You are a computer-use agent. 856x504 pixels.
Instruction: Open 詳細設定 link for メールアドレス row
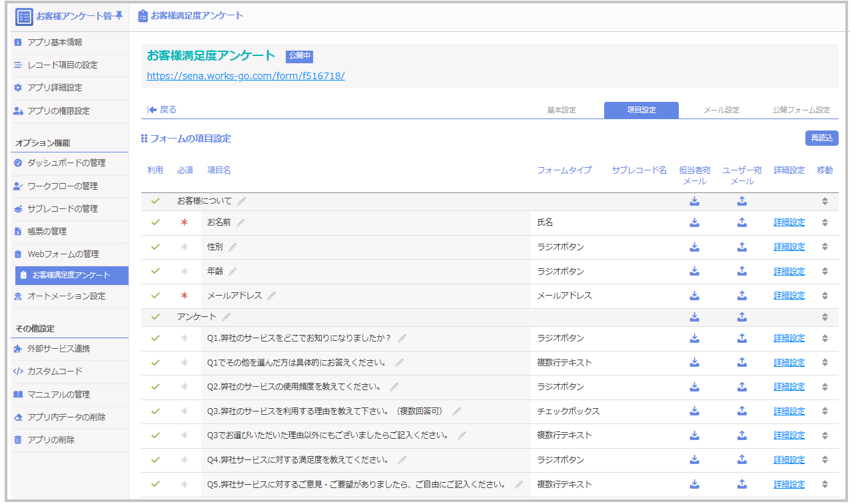[789, 296]
